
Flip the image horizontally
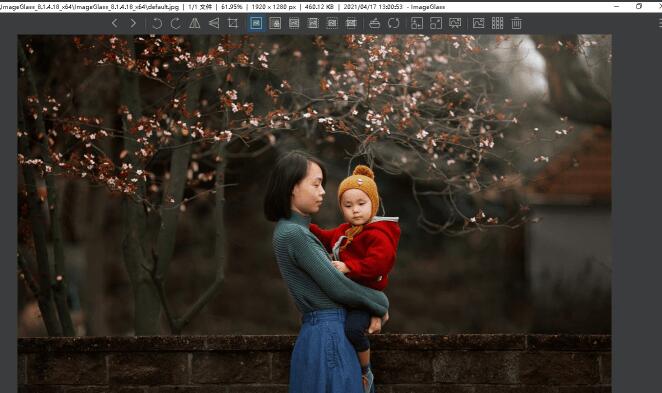click(195, 23)
